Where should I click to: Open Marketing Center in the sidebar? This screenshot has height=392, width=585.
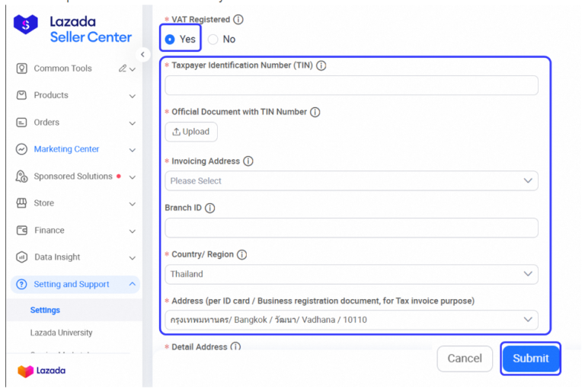coord(67,149)
